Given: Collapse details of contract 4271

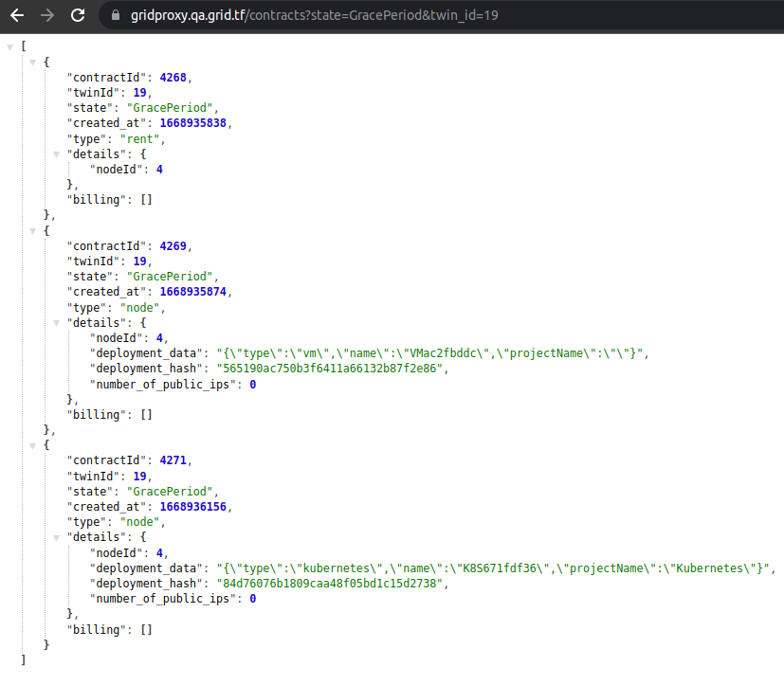Looking at the screenshot, I should click(57, 537).
